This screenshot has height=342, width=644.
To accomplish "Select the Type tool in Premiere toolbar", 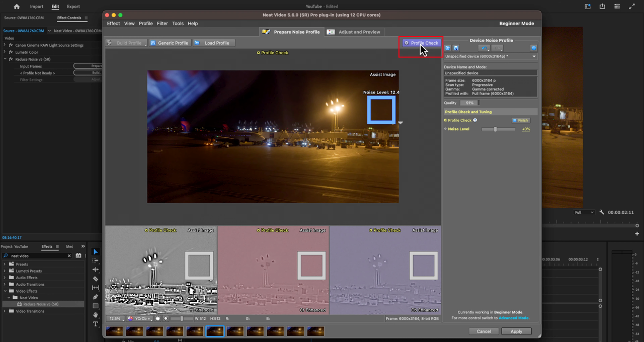I will pyautogui.click(x=96, y=324).
